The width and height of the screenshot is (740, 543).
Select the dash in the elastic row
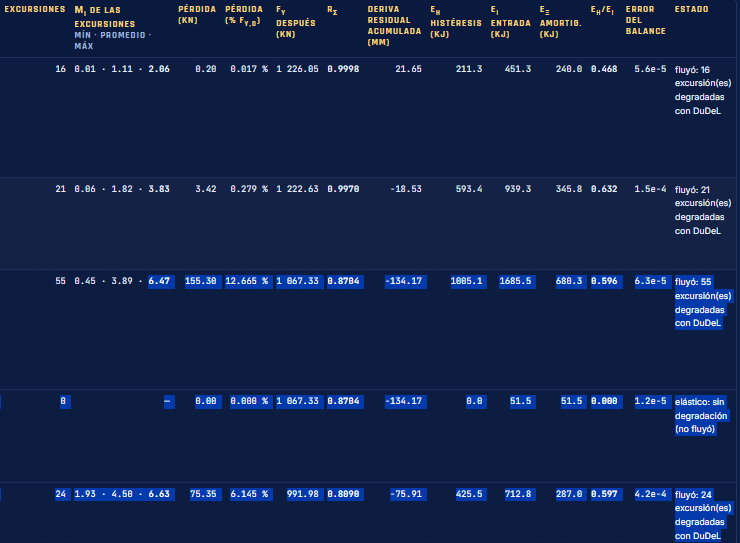167,401
